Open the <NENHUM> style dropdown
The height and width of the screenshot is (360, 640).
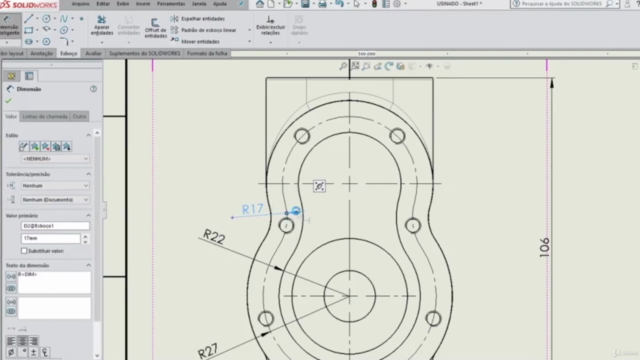pyautogui.click(x=55, y=158)
